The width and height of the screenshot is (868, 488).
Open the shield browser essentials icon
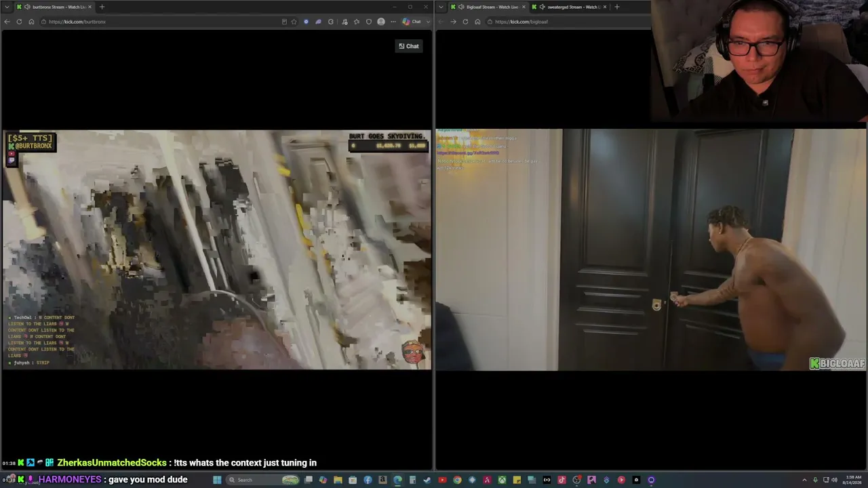369,22
